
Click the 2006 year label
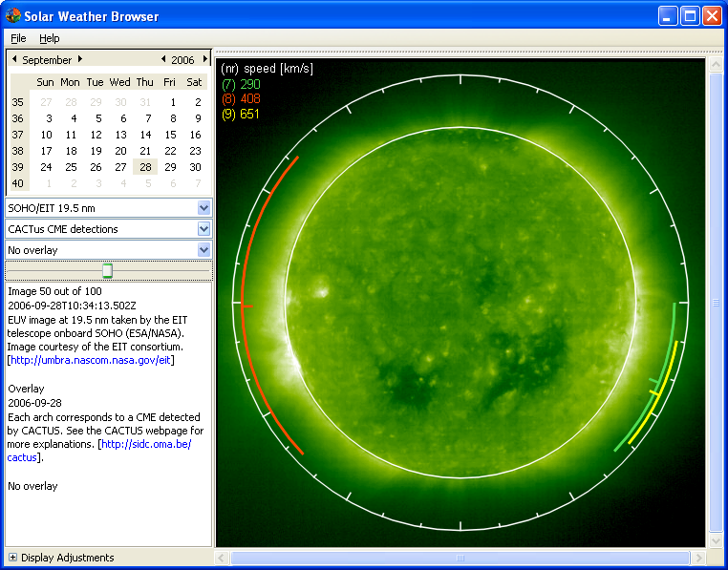tap(182, 60)
